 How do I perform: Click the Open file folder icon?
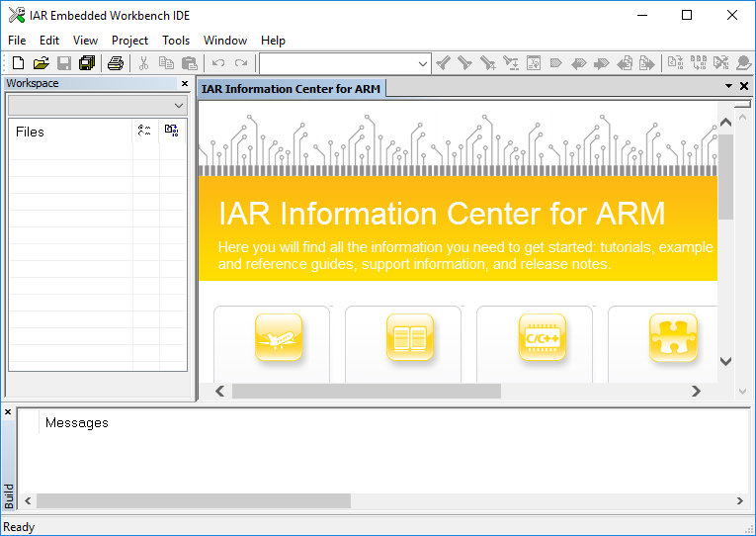tap(41, 63)
